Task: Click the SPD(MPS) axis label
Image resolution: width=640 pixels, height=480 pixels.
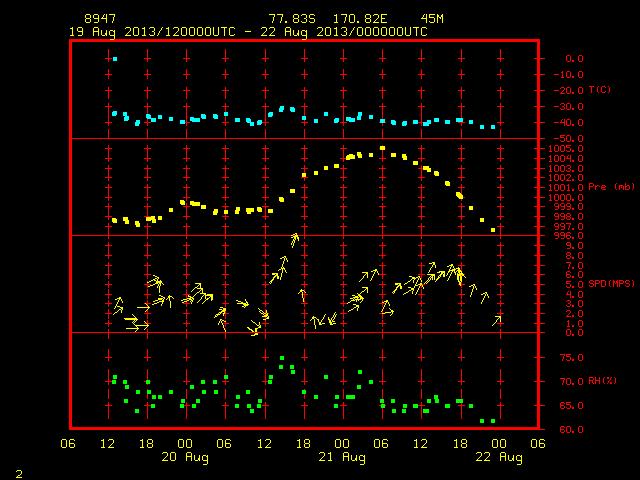Action: click(x=611, y=283)
